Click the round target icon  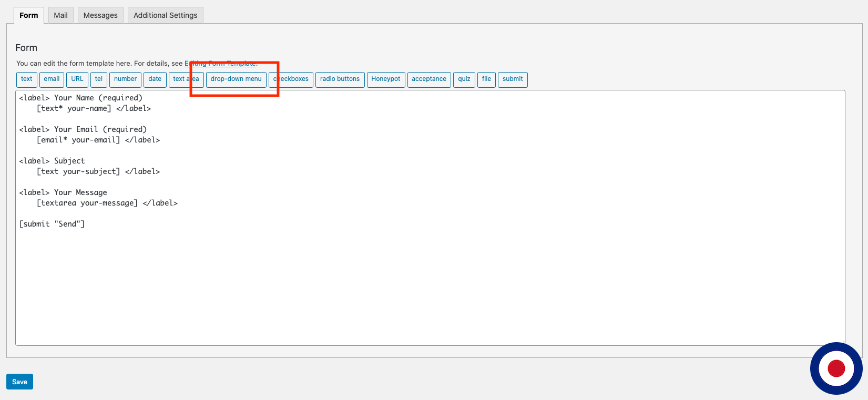(836, 368)
